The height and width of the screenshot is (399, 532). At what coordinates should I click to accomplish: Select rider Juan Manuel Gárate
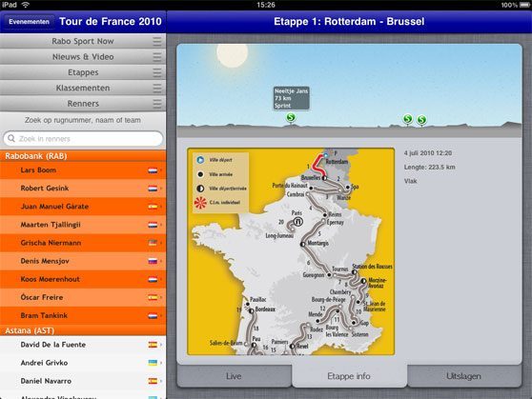[83, 207]
